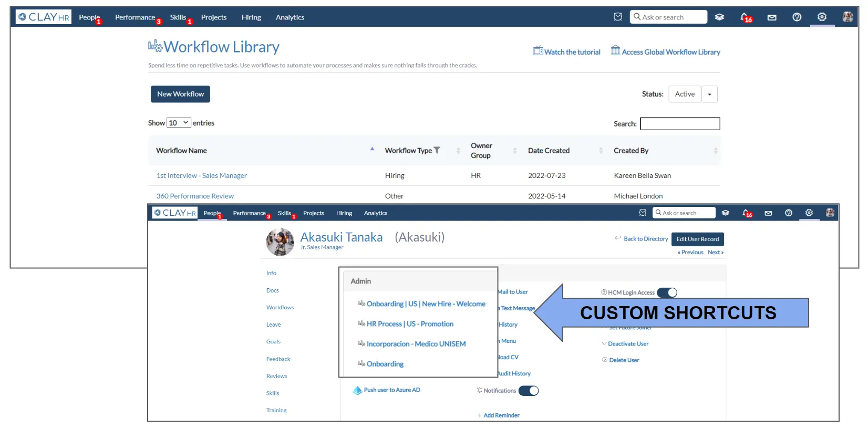868x429 pixels.
Task: Click the Ask or search box in the Workflow Library window
Action: (668, 17)
